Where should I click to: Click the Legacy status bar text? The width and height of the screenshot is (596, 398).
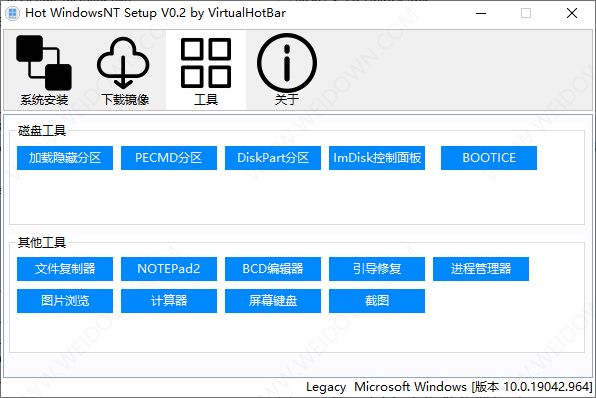pos(326,387)
